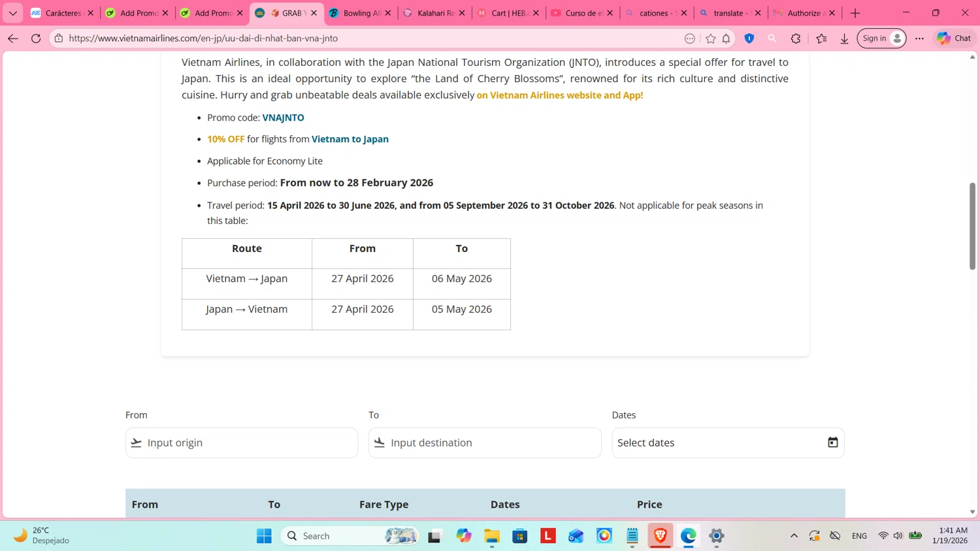Image resolution: width=980 pixels, height=551 pixels.
Task: Click 'on Vietnam Airlines website and App!' link
Action: point(560,95)
